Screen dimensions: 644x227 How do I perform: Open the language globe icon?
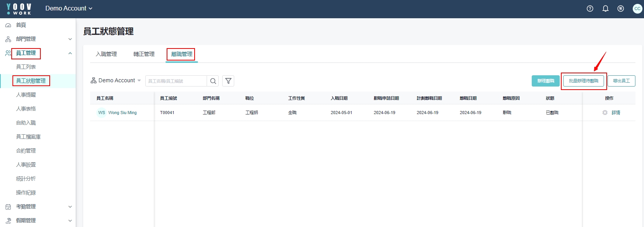point(621,9)
